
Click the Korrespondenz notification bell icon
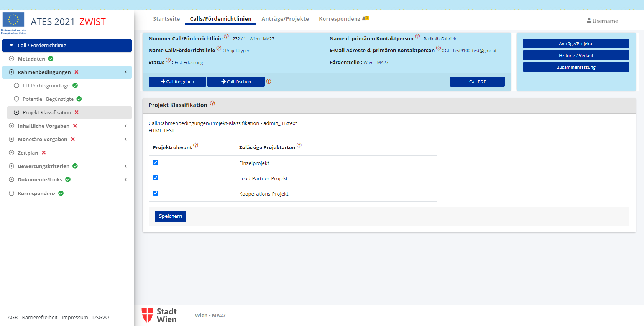tap(365, 18)
